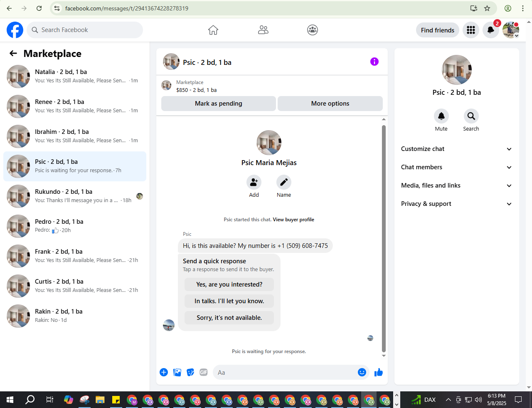Viewport: 532px width, 408px height.
Task: Open View buyer profile link
Action: click(x=293, y=220)
